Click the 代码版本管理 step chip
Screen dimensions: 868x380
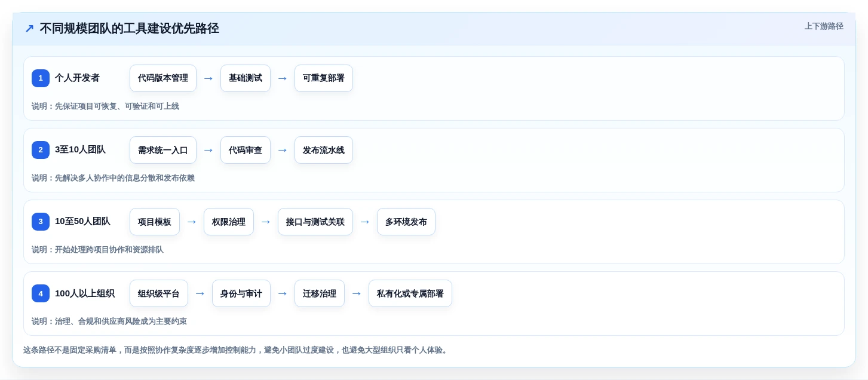click(x=163, y=78)
